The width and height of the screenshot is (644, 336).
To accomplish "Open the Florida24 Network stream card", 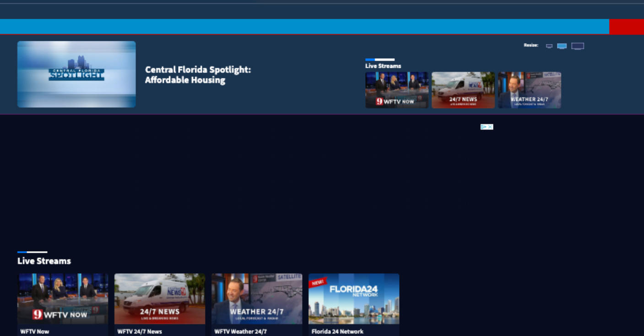I will [x=354, y=299].
